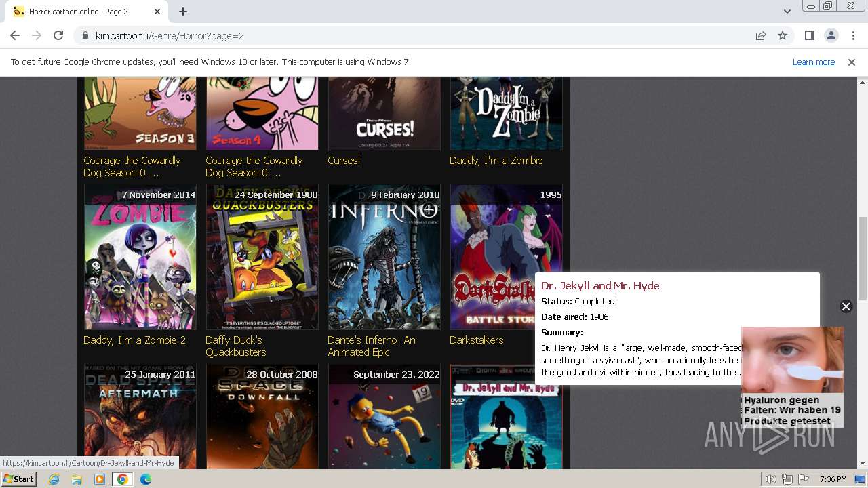Close the Horror cartoon online tab
The width and height of the screenshot is (868, 488).
pyautogui.click(x=157, y=12)
